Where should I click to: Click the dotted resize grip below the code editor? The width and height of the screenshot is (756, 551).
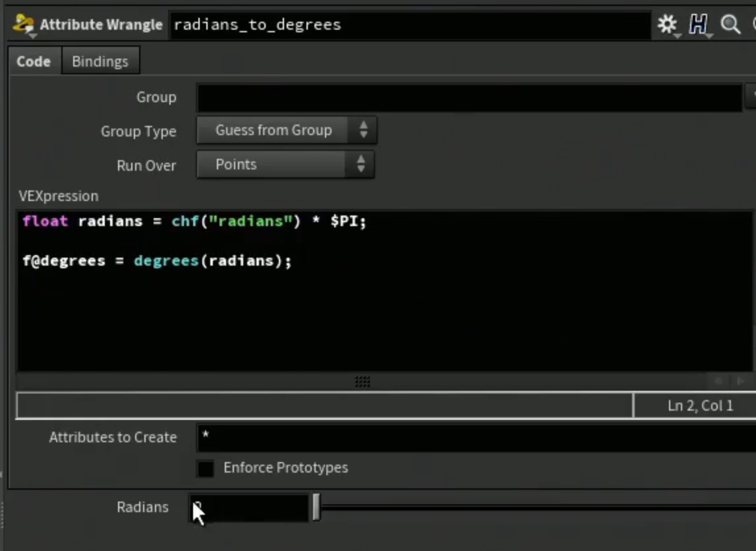click(x=362, y=382)
